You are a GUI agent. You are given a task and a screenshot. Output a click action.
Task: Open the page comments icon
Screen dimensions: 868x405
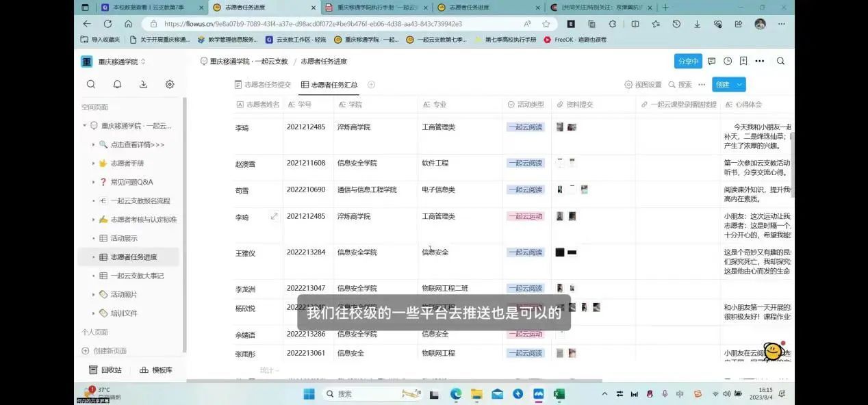pyautogui.click(x=711, y=62)
